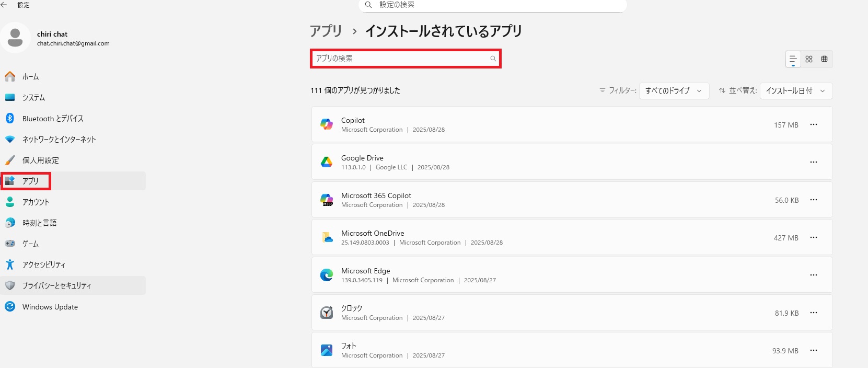Click the Google Drive app icon

click(327, 162)
